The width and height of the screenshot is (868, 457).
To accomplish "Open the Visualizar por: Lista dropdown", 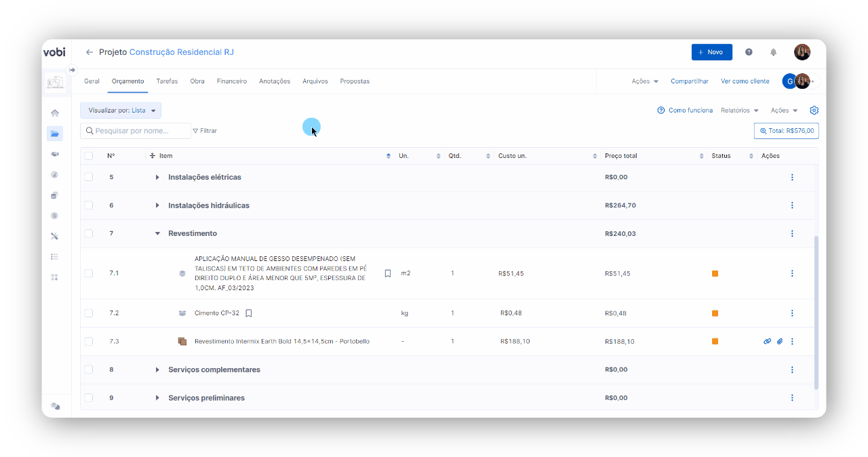I will point(121,111).
